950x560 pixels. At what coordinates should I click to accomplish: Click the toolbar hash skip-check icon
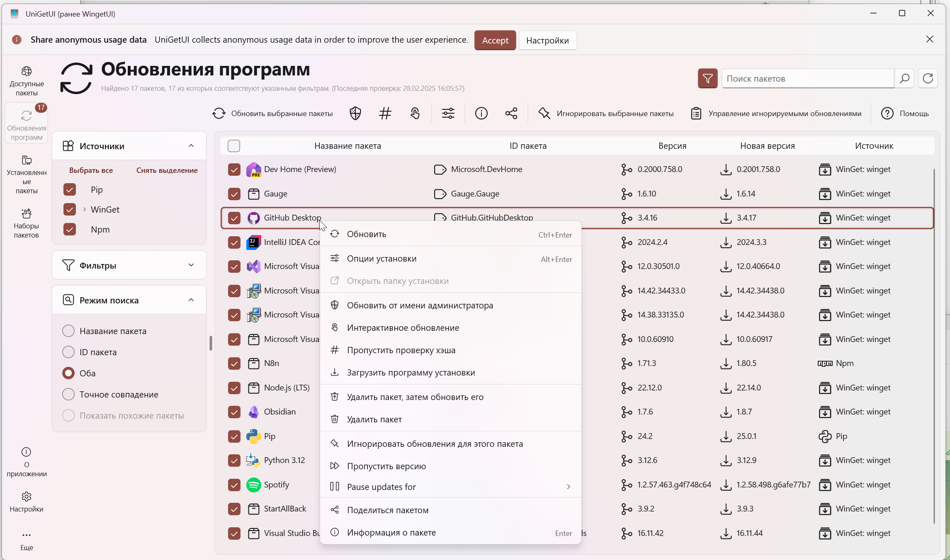pyautogui.click(x=385, y=113)
